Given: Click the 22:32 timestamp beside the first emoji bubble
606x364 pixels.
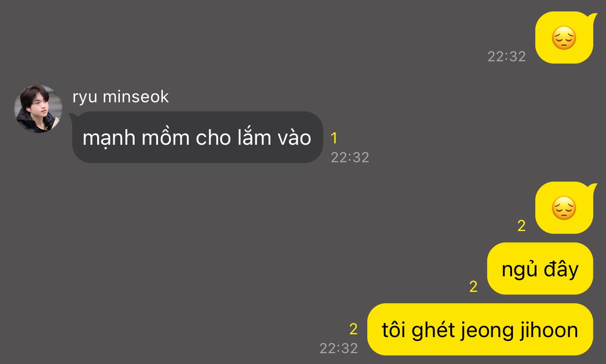Looking at the screenshot, I should (x=506, y=57).
